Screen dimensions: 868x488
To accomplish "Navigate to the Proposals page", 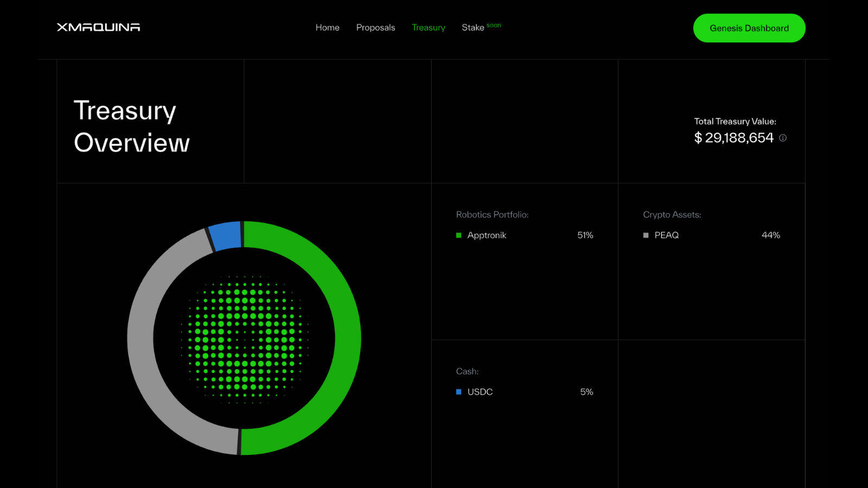I will [375, 27].
